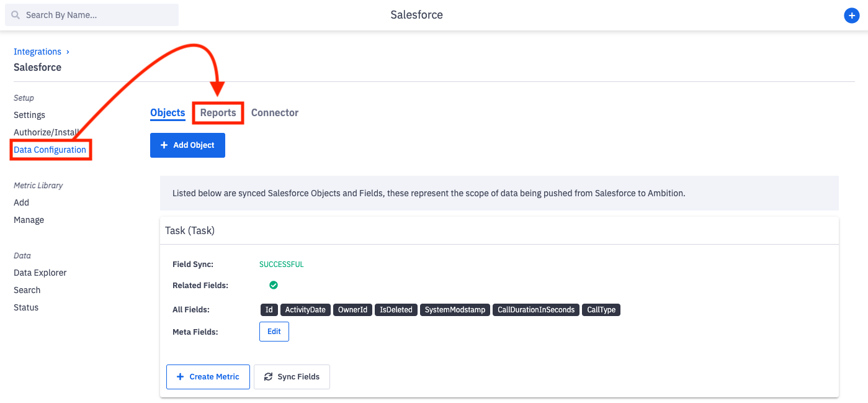Click the green Related Fields checkmark icon
This screenshot has width=868, height=403.
pos(274,285)
